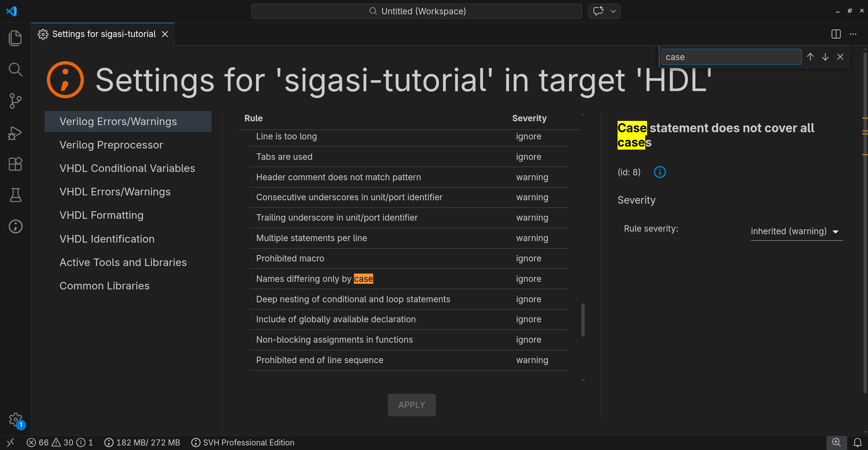The height and width of the screenshot is (450, 868).
Task: Open the Extensions panel
Action: click(x=15, y=164)
